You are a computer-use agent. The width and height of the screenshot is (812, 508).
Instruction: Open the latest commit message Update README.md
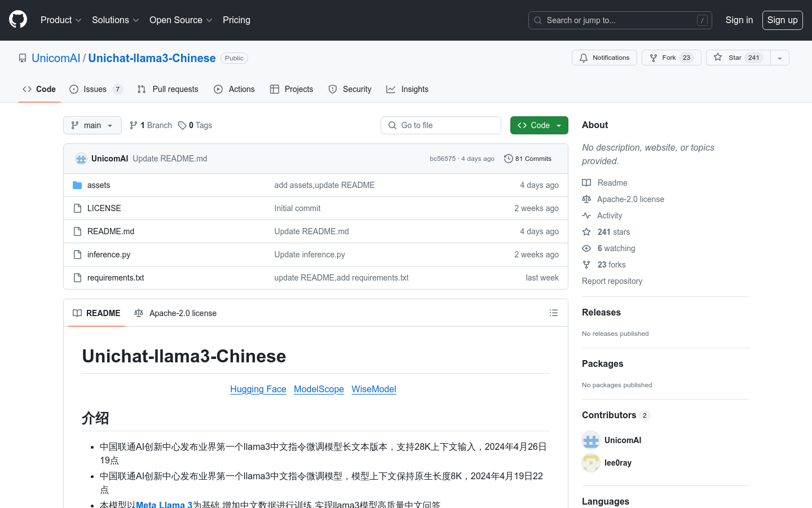click(x=170, y=159)
